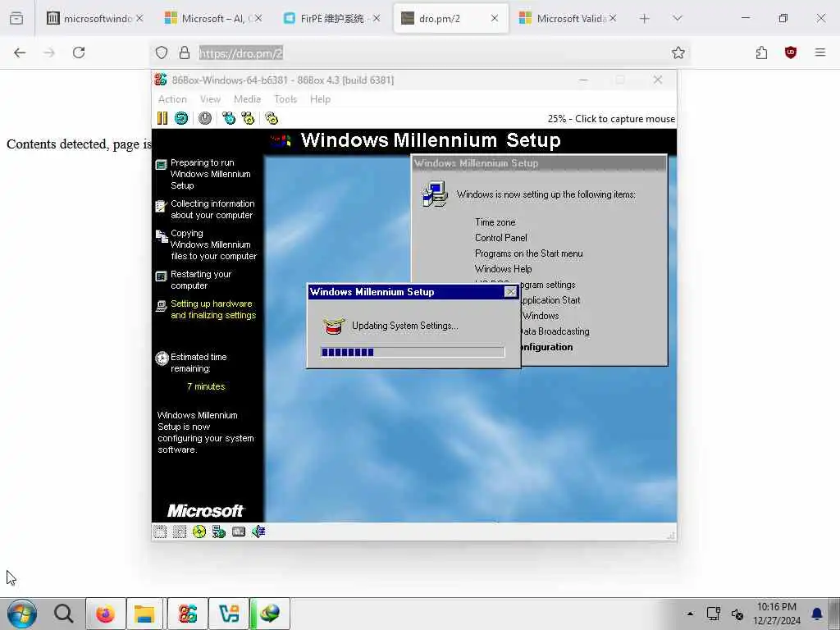Click the uBlock Origin extension icon
Viewport: 840px width, 630px height.
tap(791, 52)
